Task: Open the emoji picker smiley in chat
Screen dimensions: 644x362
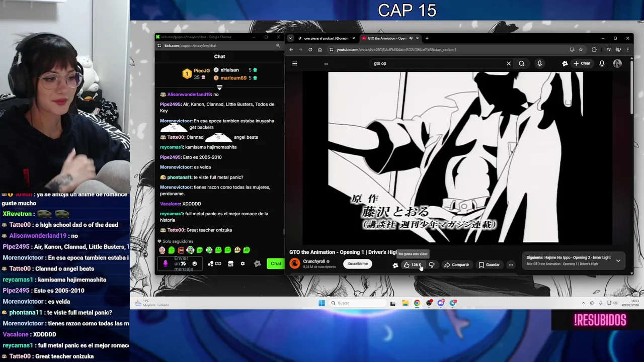Action: 195,263
